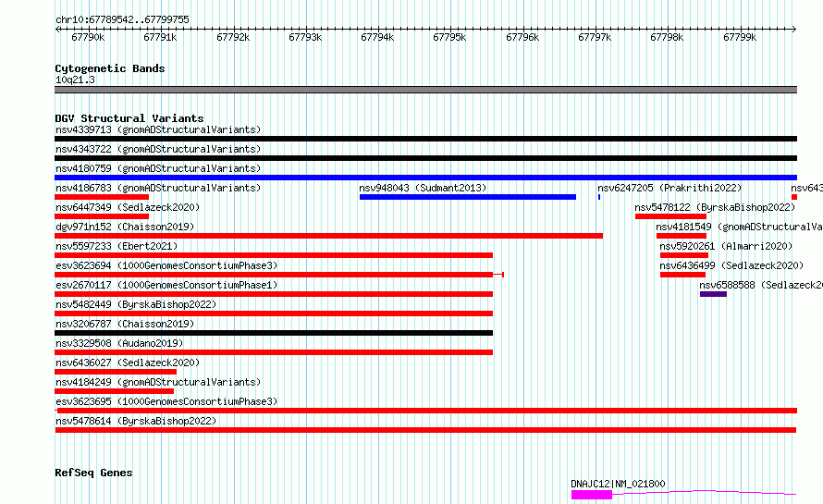
Task: Open the nsv4184249 gnomAD variant label
Action: tap(158, 382)
